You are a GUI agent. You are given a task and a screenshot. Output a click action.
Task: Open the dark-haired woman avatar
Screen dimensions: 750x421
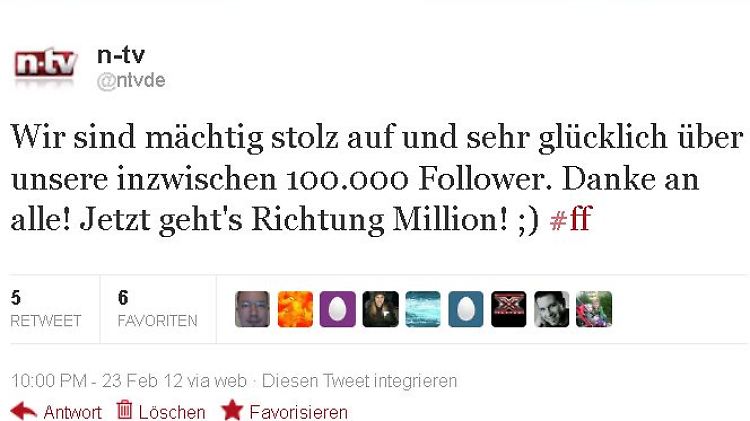[x=380, y=309]
